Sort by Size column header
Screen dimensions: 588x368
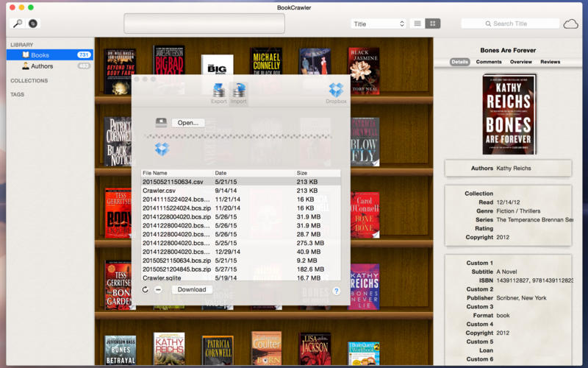(x=318, y=173)
